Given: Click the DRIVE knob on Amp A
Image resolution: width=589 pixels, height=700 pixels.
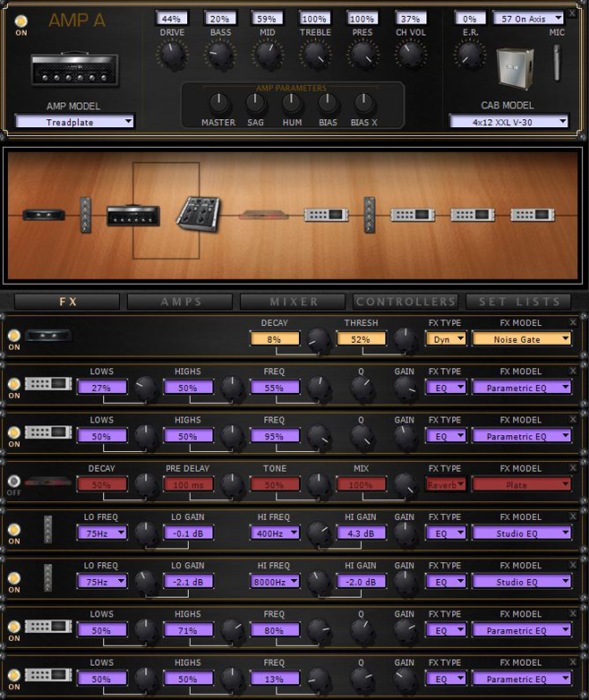Looking at the screenshot, I should [172, 55].
